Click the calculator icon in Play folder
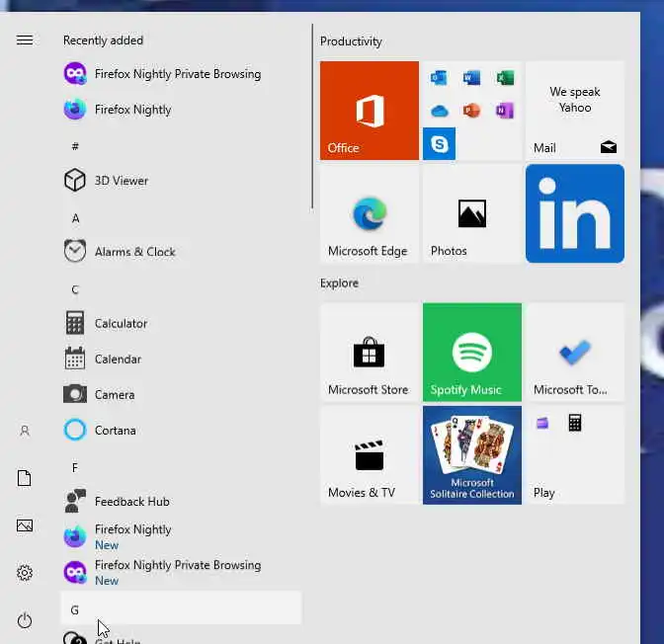The width and height of the screenshot is (664, 644). (575, 423)
